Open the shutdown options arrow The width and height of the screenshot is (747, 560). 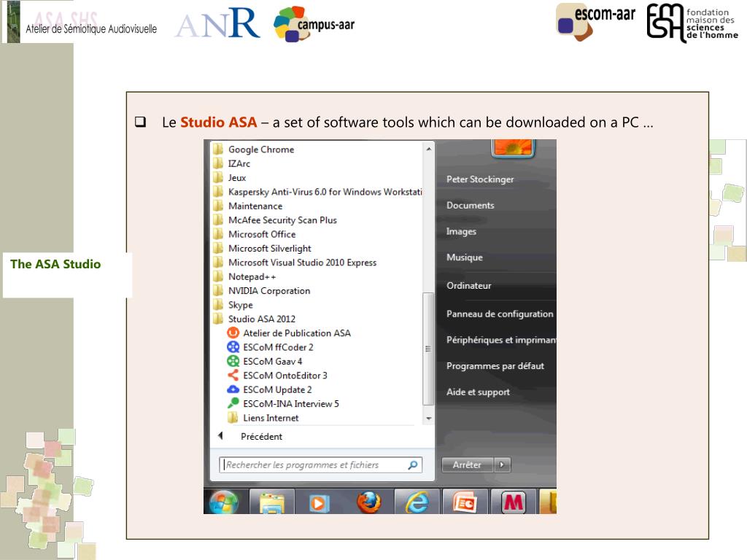502,464
